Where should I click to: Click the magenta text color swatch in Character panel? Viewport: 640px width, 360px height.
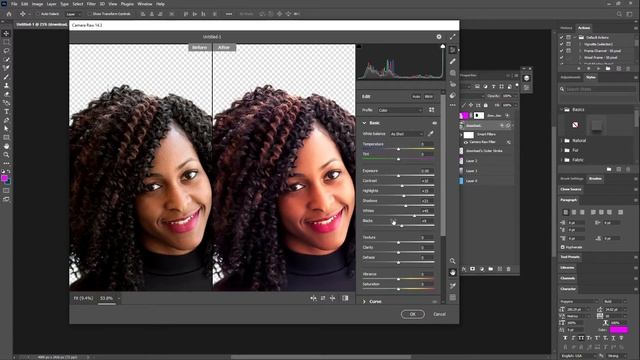coord(619,330)
